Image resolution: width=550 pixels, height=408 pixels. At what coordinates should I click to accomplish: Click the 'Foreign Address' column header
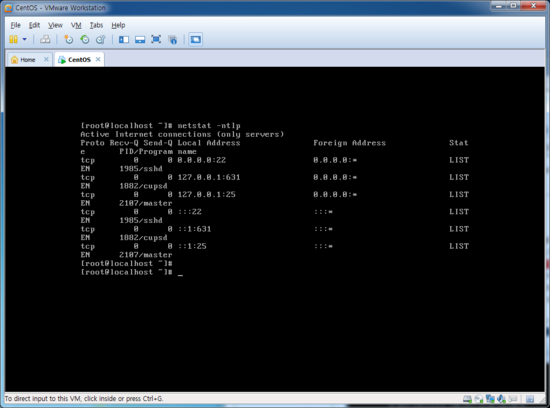pos(349,143)
